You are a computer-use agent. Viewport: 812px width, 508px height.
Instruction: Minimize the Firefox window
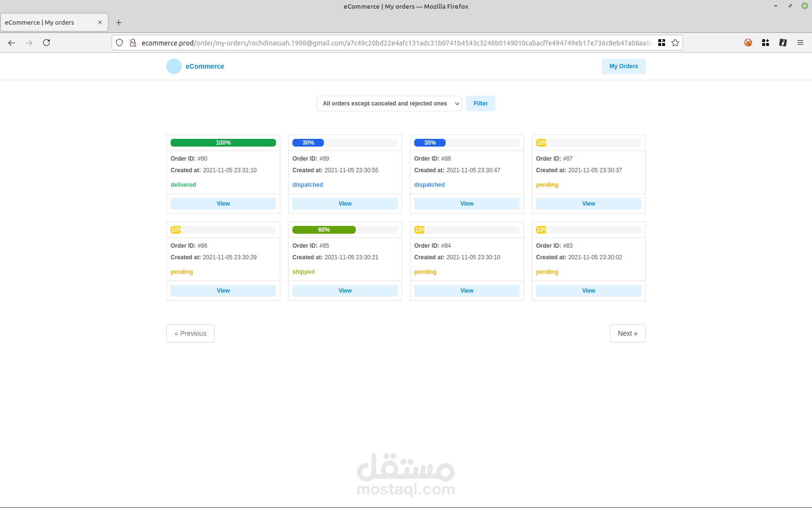point(776,6)
